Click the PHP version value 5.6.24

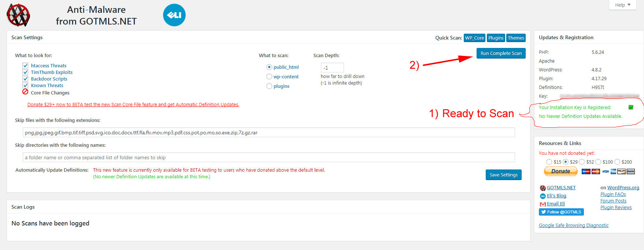(x=597, y=52)
